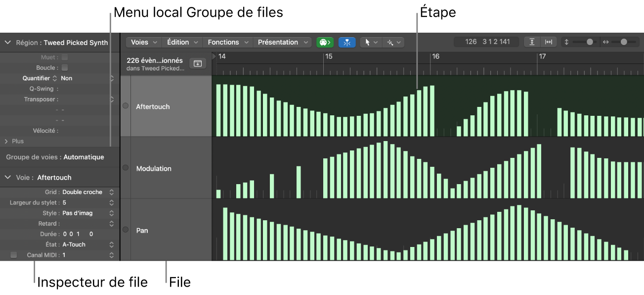
Task: Check the Canal MIDI checkbox
Action: point(14,255)
